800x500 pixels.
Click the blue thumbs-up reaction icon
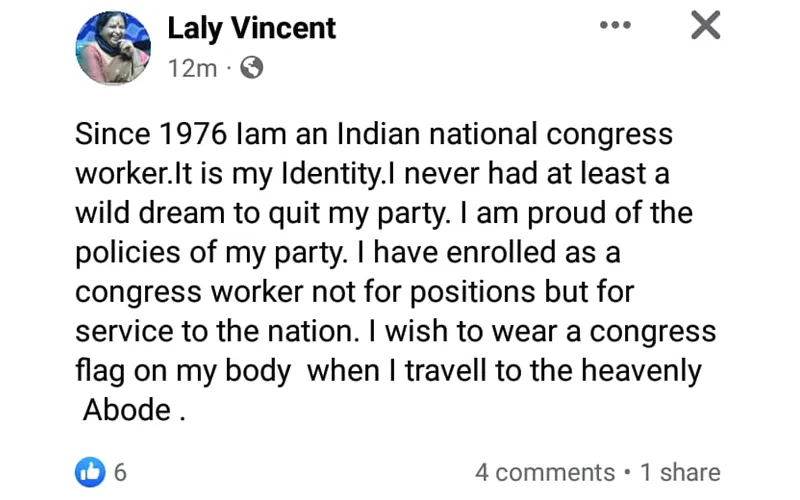[x=90, y=472]
